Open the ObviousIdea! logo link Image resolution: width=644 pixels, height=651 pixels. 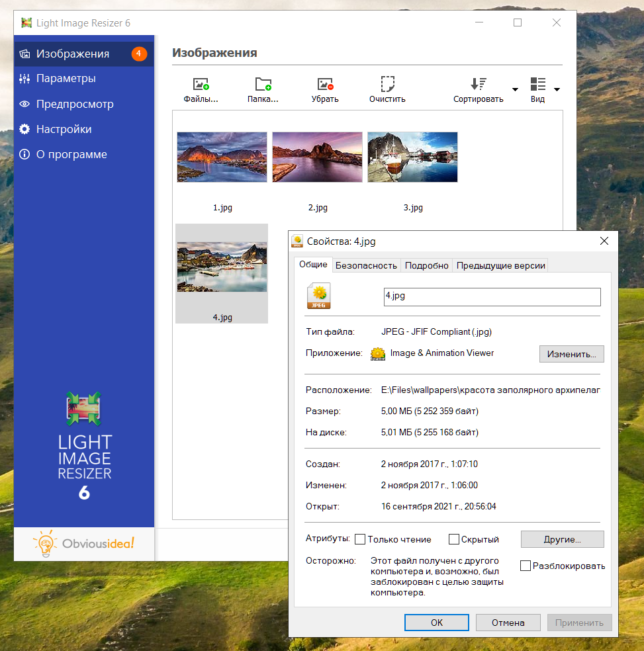click(84, 543)
